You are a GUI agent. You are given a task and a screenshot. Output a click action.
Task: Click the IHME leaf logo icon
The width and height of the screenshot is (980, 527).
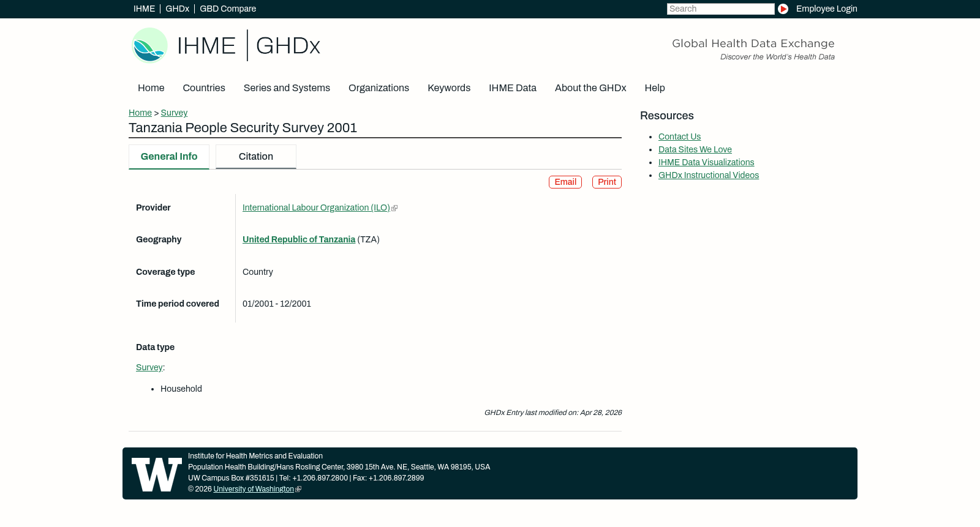tap(149, 45)
